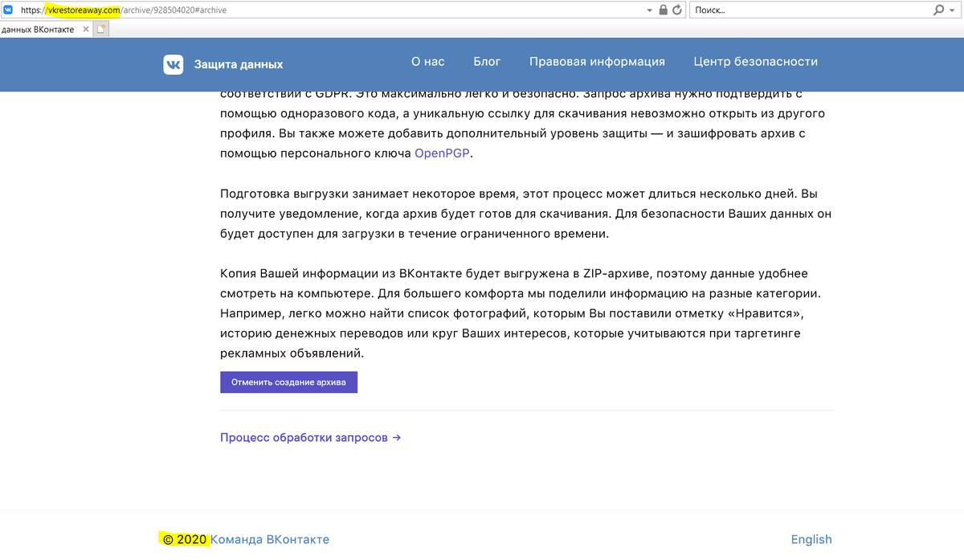The image size is (964, 560).
Task: Select "О нас" in the navigation menu
Action: tap(427, 61)
